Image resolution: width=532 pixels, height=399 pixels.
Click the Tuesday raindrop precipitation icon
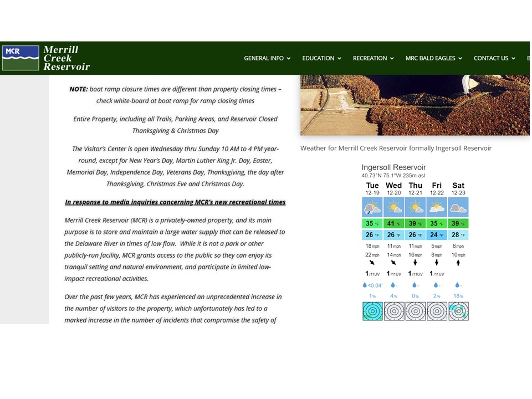(x=365, y=285)
